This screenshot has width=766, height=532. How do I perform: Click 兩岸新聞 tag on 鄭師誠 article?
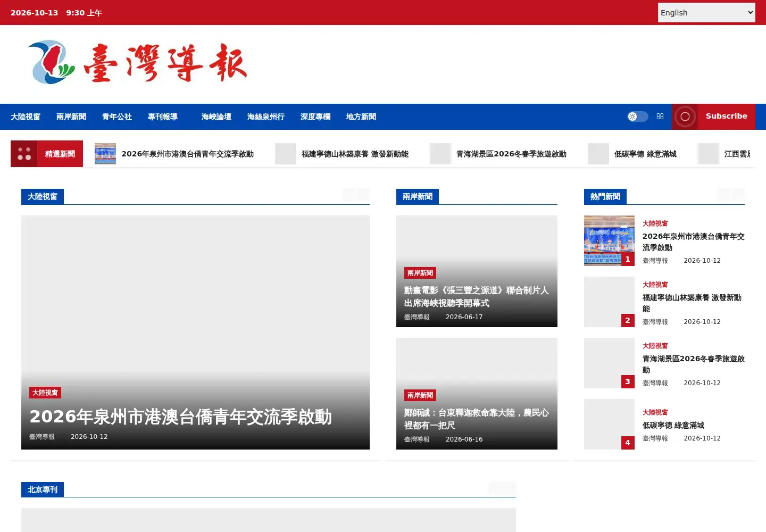[x=420, y=395]
